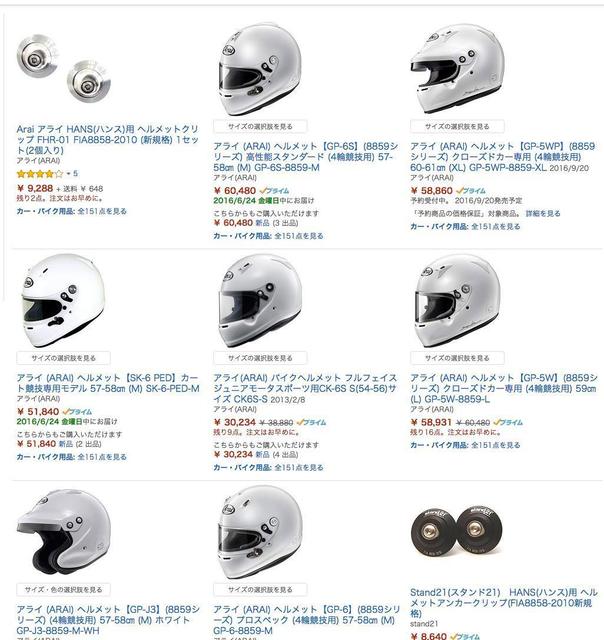The image size is (604, 640).
Task: Open the CK-6S junior motorsports helmet title
Action: coord(305,388)
